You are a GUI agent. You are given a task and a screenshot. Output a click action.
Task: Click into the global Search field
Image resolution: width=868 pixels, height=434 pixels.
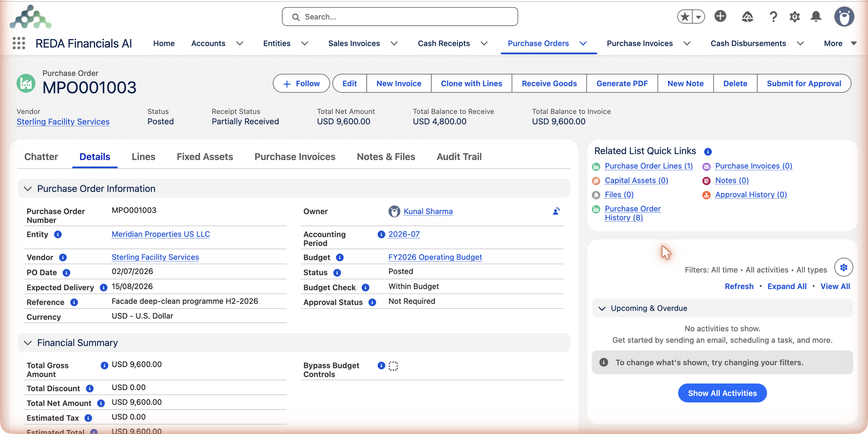click(x=400, y=17)
